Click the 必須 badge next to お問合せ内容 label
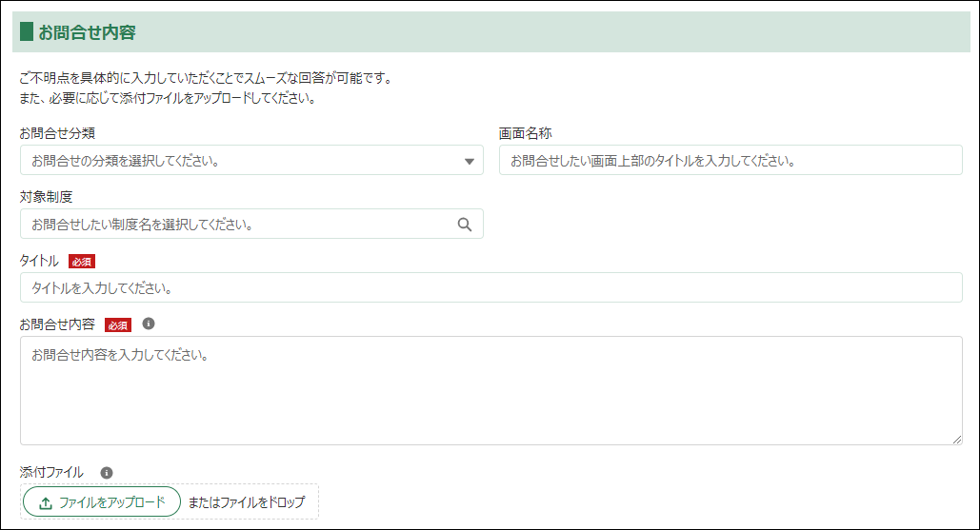This screenshot has width=980, height=530. (x=117, y=324)
